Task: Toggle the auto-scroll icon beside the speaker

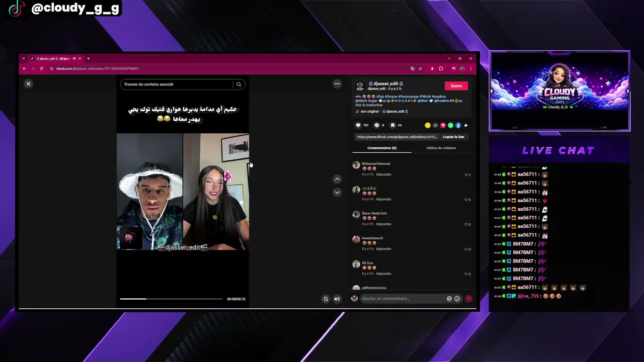Action: [326, 299]
